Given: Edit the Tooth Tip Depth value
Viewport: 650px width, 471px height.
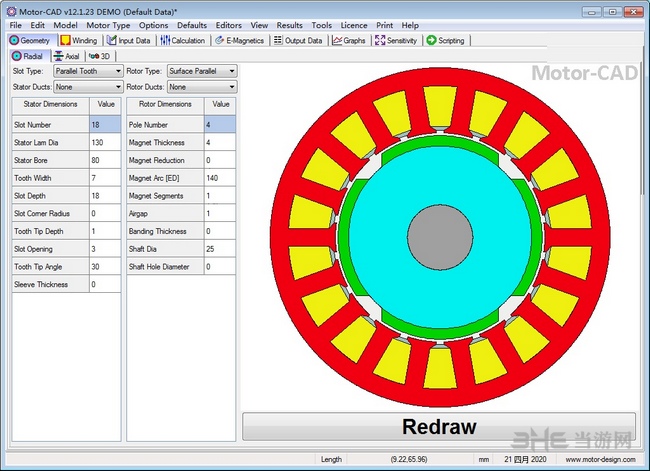Looking at the screenshot, I should [x=105, y=231].
